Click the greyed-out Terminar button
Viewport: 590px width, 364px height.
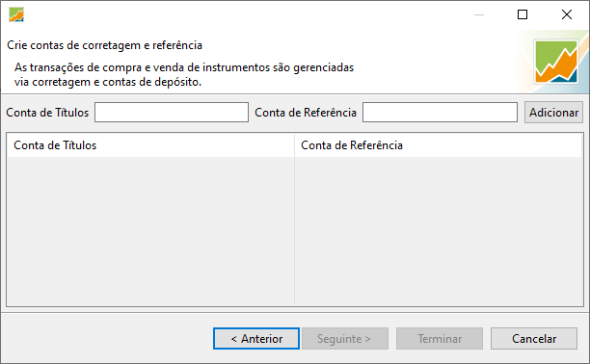tap(440, 338)
